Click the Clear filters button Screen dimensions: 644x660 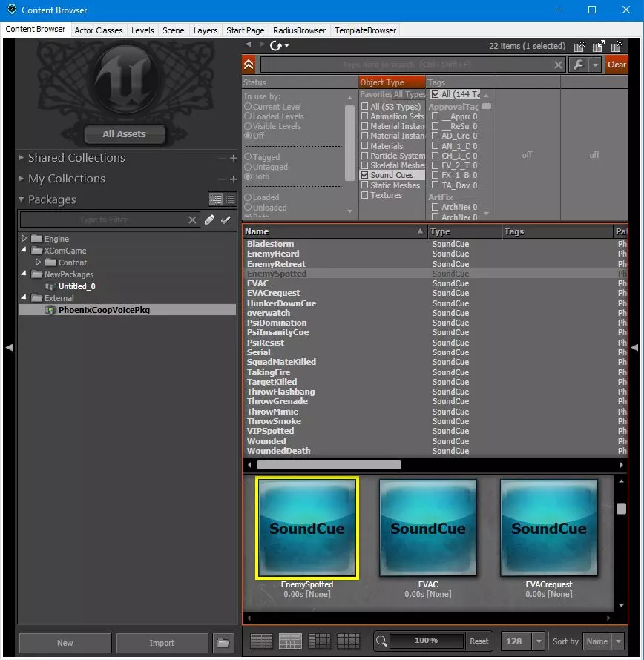click(617, 65)
